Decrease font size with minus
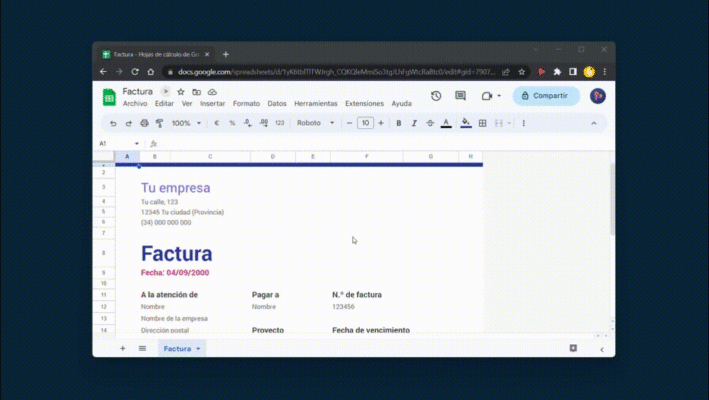Viewport: 709px width, 400px height. click(x=349, y=123)
